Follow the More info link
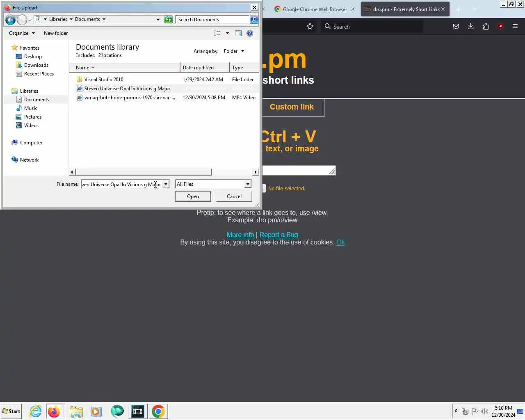This screenshot has width=525, height=420. pos(240,235)
